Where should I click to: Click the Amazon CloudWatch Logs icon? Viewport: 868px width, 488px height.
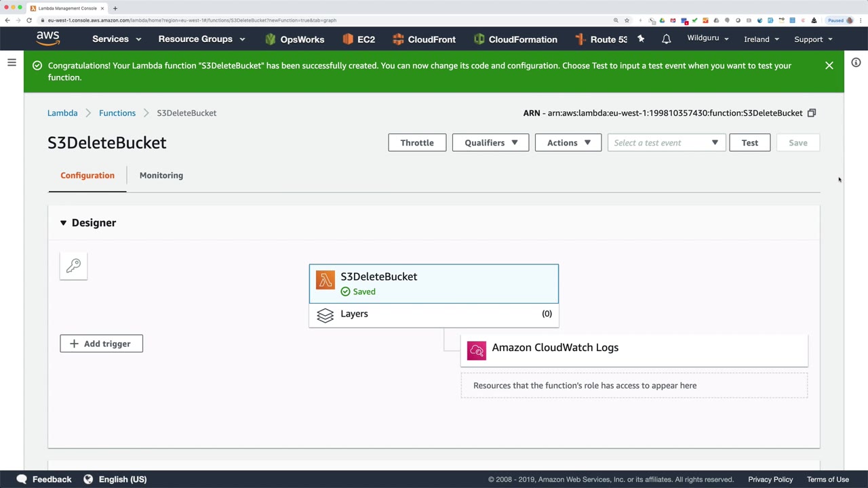tap(477, 350)
